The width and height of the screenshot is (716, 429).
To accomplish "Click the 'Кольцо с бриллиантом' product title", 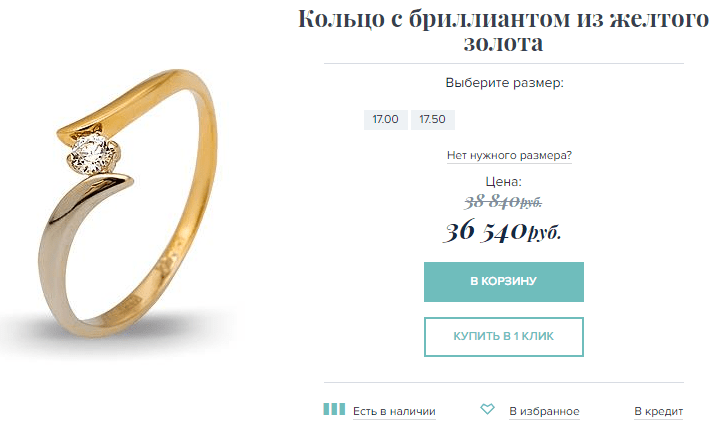I will point(503,31).
